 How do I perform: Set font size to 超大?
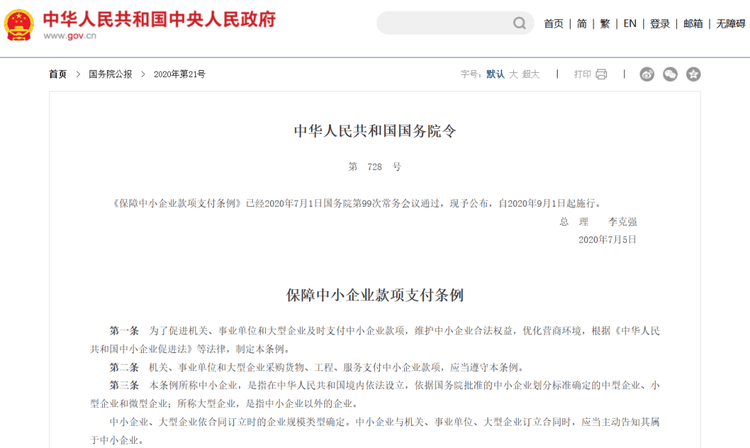tap(530, 74)
